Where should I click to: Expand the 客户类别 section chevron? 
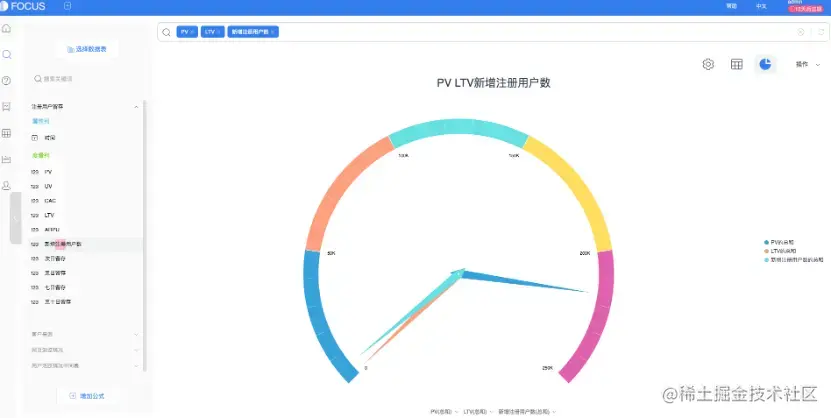136,335
